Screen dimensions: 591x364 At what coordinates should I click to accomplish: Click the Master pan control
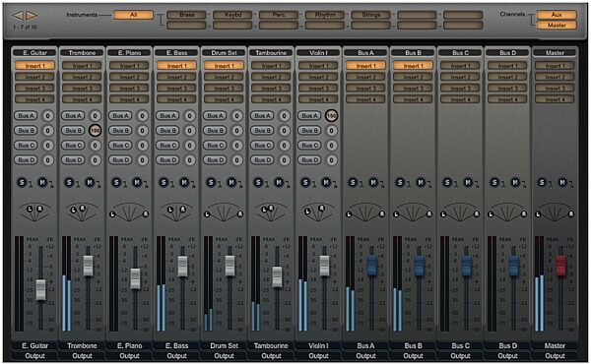pos(555,212)
